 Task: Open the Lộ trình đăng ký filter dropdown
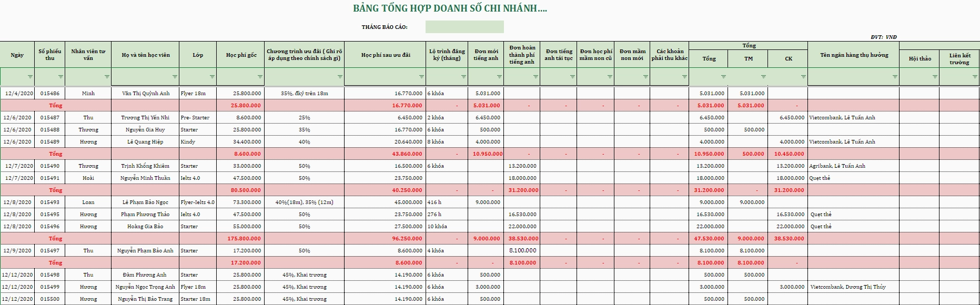coord(463,77)
